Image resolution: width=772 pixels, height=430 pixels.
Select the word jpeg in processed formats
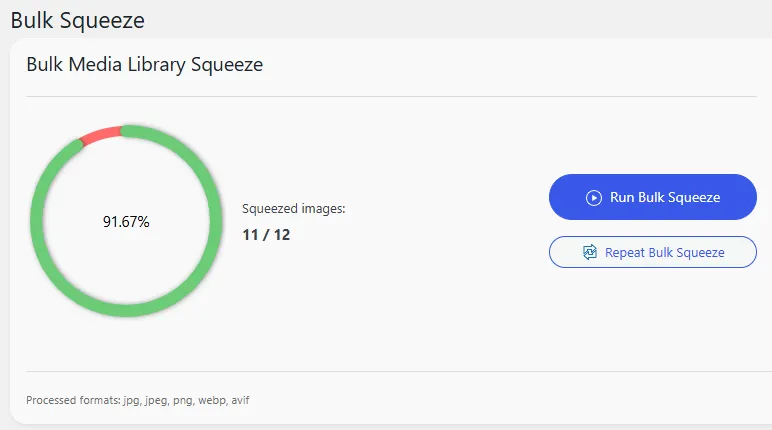[x=157, y=400]
